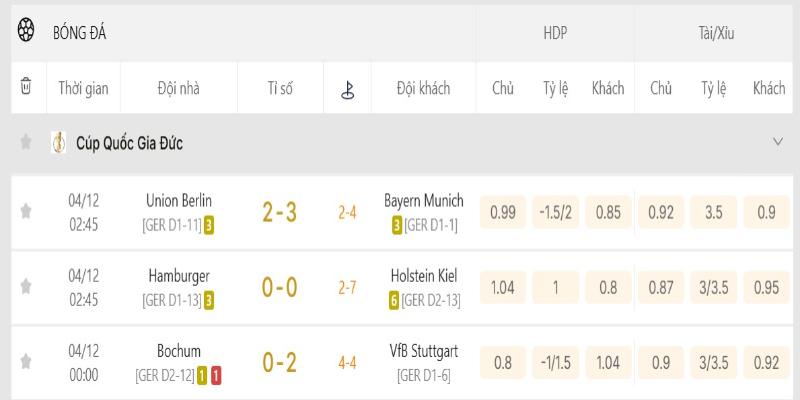Click the 0.99 home handicap odds
This screenshot has width=800, height=400.
tap(503, 212)
